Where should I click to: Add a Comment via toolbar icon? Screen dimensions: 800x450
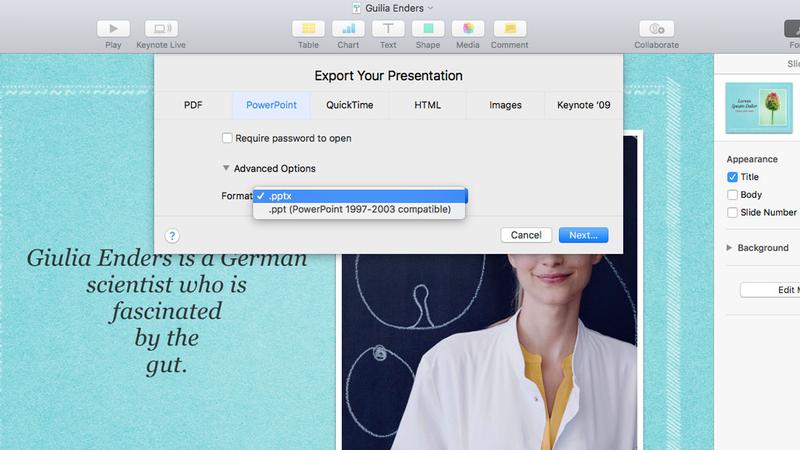510,29
